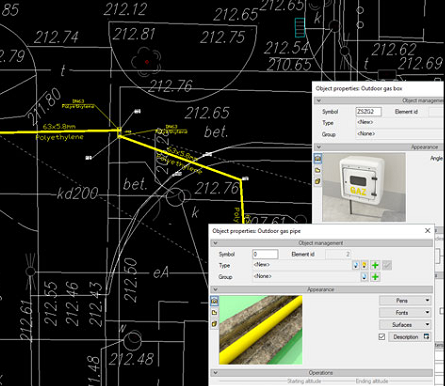The width and height of the screenshot is (445, 386).
Task: Click green plus icon beside Group field
Action: pos(375,277)
